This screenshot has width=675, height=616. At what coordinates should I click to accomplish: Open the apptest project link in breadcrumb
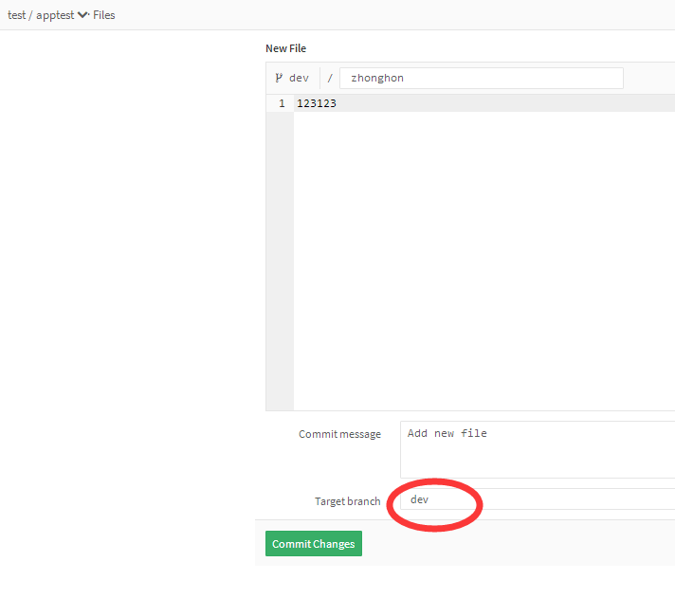pyautogui.click(x=55, y=15)
